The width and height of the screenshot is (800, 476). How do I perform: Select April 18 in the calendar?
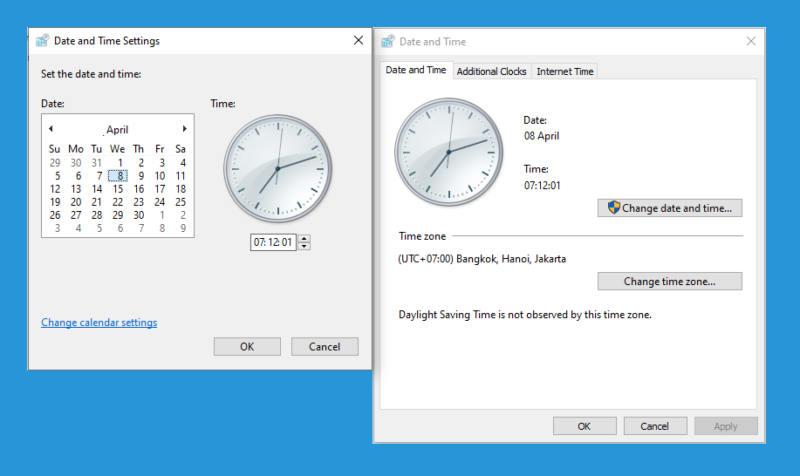click(x=181, y=189)
